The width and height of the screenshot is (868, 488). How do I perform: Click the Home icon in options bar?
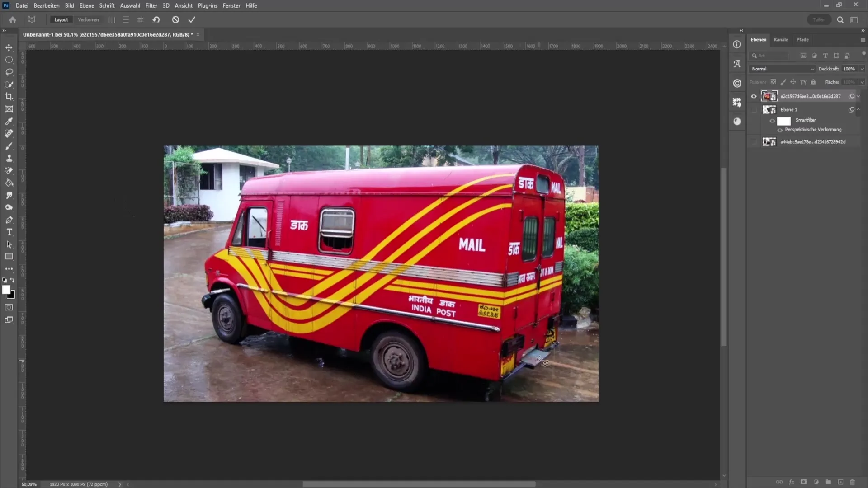tap(13, 20)
